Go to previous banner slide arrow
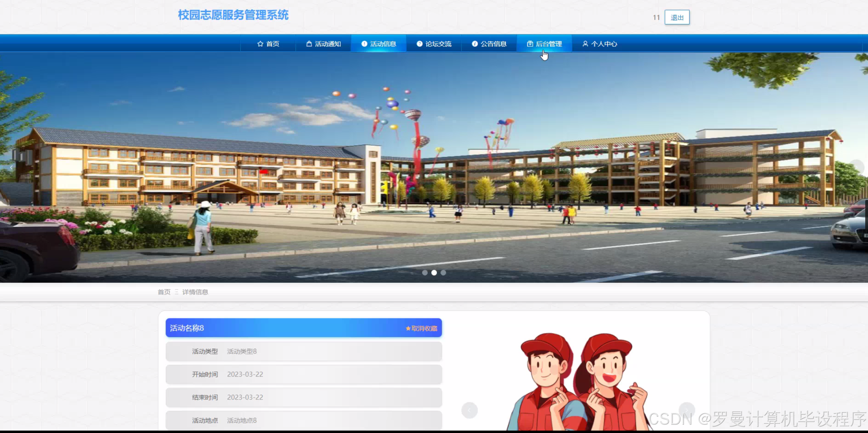 [x=11, y=167]
